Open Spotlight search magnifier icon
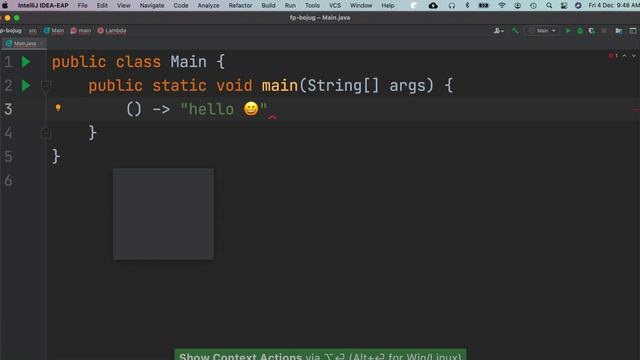 point(549,6)
